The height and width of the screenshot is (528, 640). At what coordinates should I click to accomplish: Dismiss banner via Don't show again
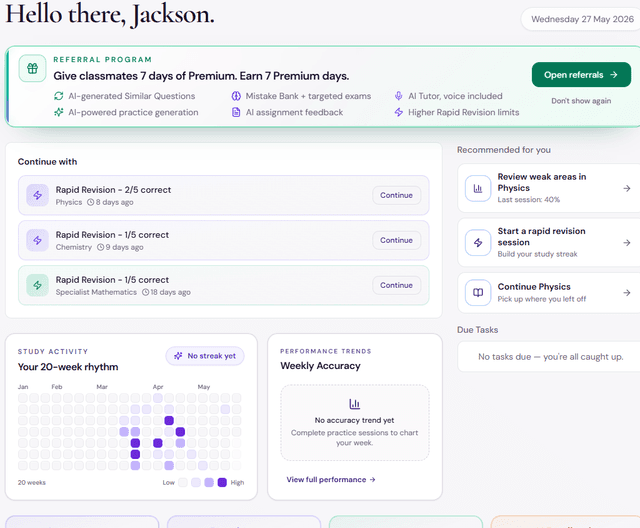pos(581,101)
